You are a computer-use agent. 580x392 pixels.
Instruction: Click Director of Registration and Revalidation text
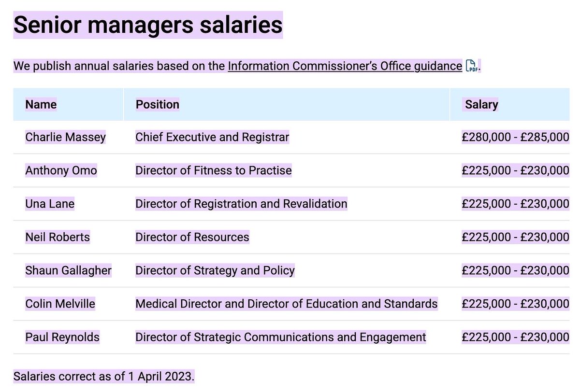[x=241, y=204]
